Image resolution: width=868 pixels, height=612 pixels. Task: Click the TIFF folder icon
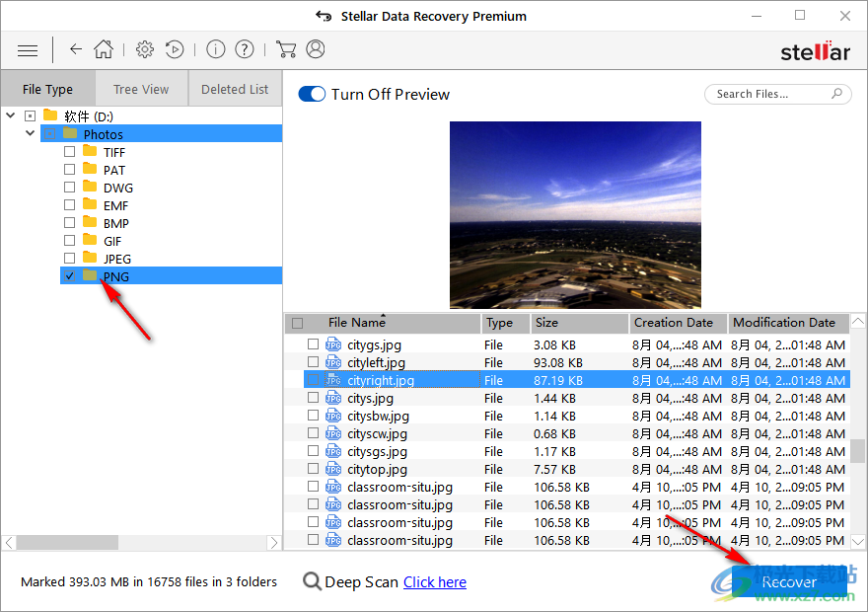coord(90,151)
